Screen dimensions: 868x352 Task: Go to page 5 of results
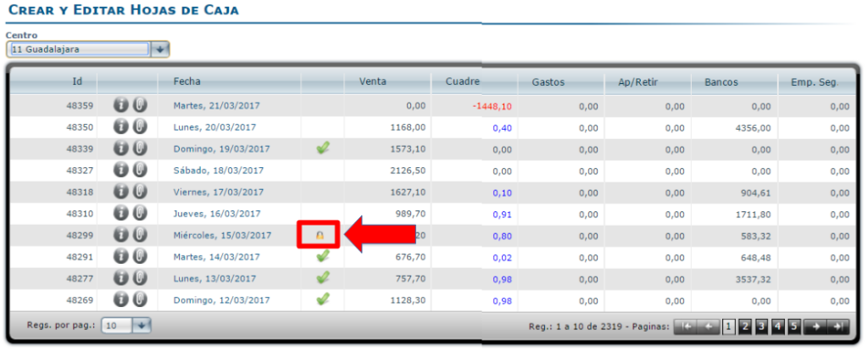coord(794,326)
